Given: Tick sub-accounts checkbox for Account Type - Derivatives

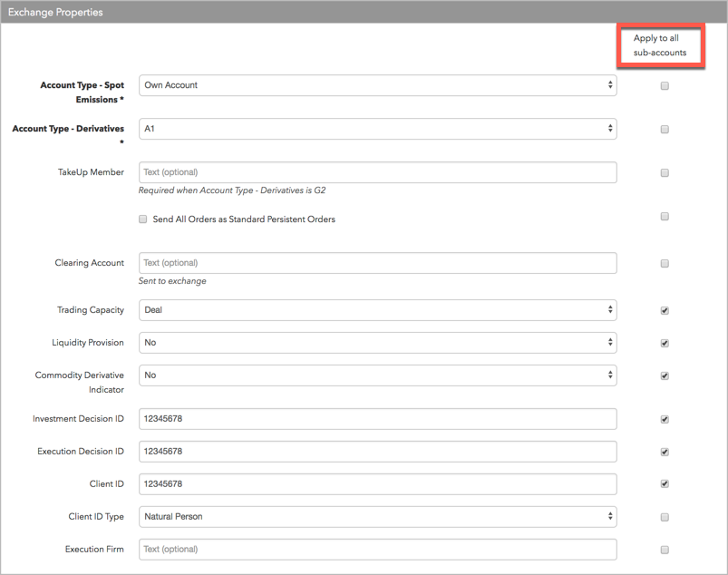Looking at the screenshot, I should (665, 129).
